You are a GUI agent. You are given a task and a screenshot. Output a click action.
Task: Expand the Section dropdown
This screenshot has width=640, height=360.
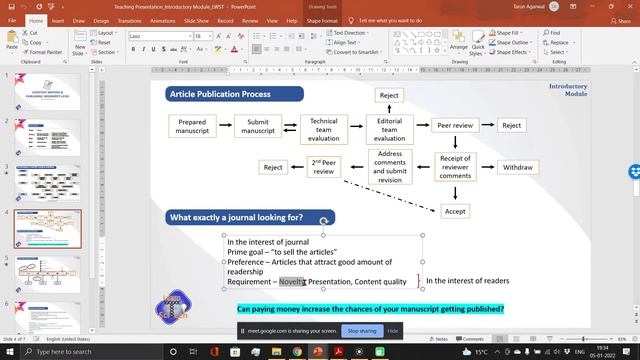(x=105, y=52)
